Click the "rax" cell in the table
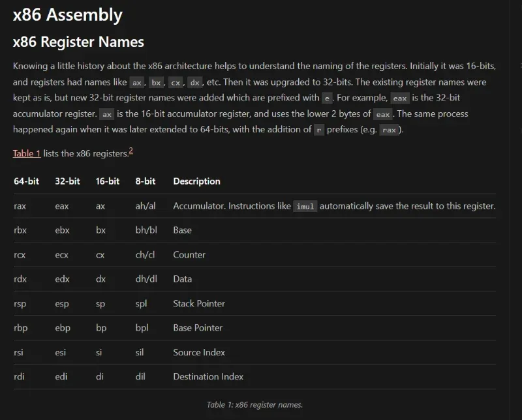 pyautogui.click(x=20, y=206)
